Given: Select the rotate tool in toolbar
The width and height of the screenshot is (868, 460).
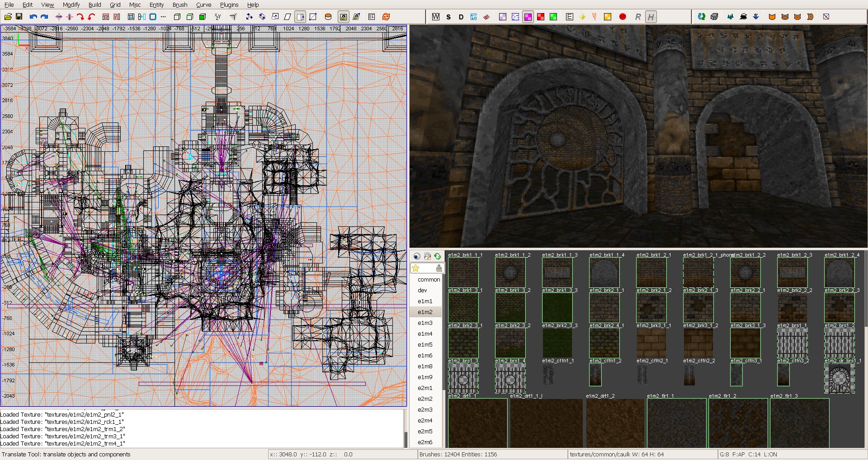Looking at the screenshot, I should [x=262, y=17].
